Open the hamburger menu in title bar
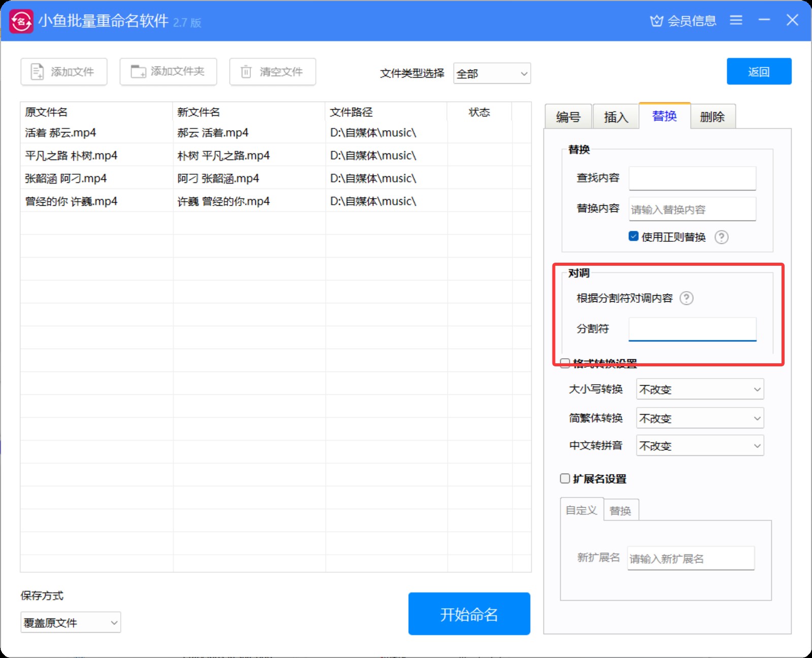 [736, 20]
